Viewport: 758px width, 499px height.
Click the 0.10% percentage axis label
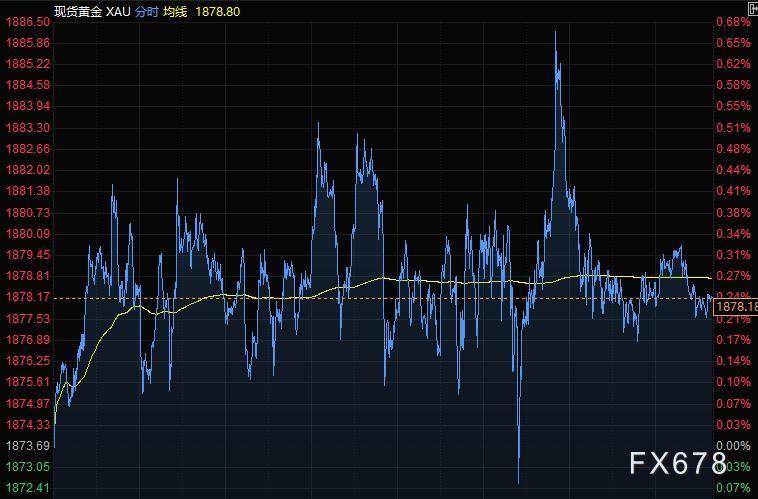pyautogui.click(x=733, y=381)
